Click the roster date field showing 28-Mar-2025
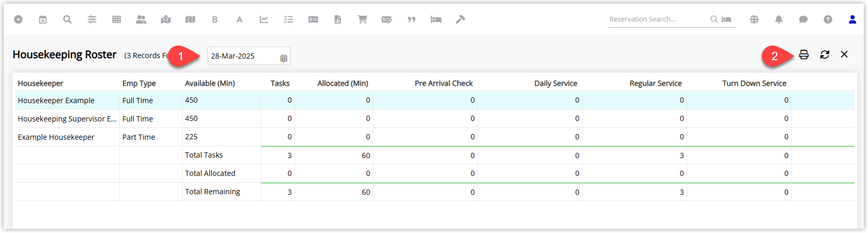868x233 pixels. [249, 56]
